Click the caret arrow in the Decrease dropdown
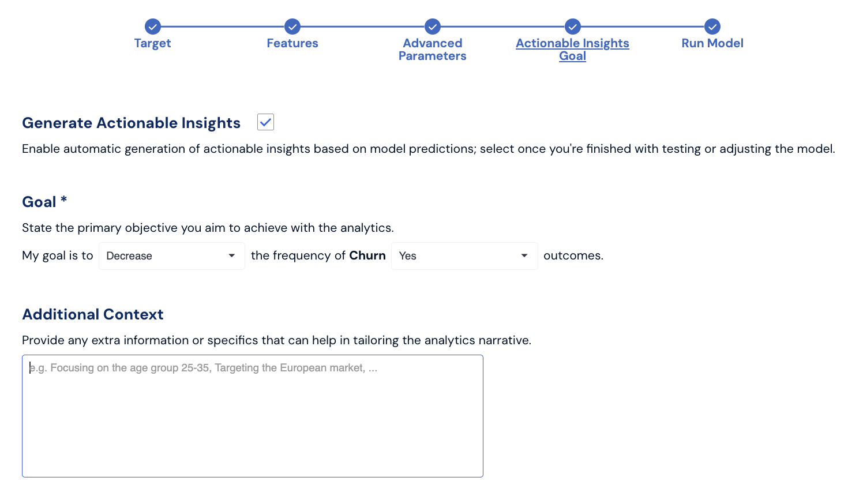863x504 pixels. (232, 256)
